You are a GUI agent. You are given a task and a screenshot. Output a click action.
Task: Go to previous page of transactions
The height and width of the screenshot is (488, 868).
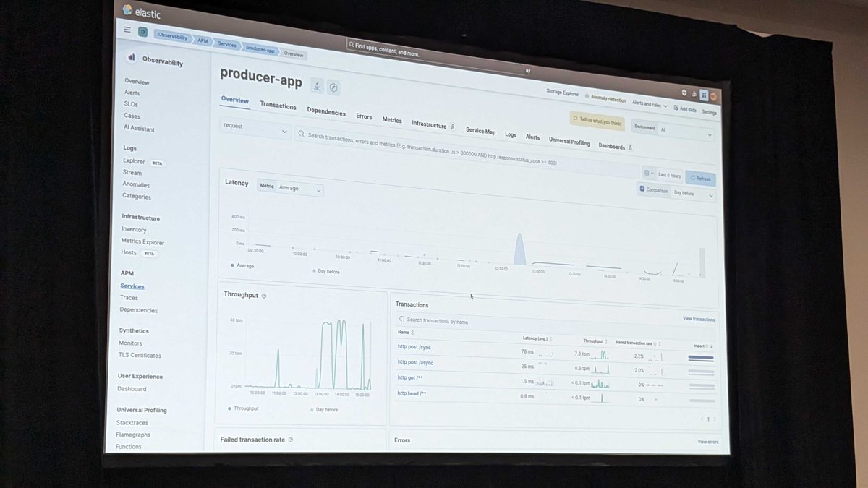click(x=701, y=419)
